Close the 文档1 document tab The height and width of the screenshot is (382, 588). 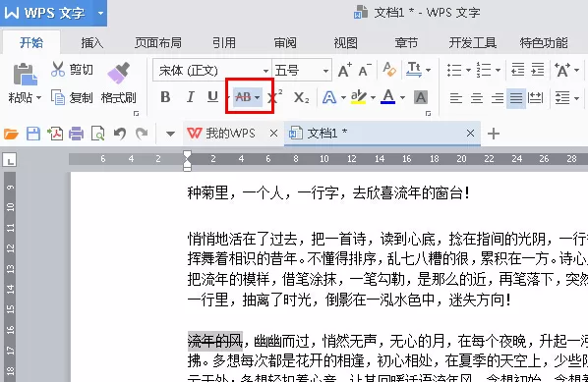[470, 134]
